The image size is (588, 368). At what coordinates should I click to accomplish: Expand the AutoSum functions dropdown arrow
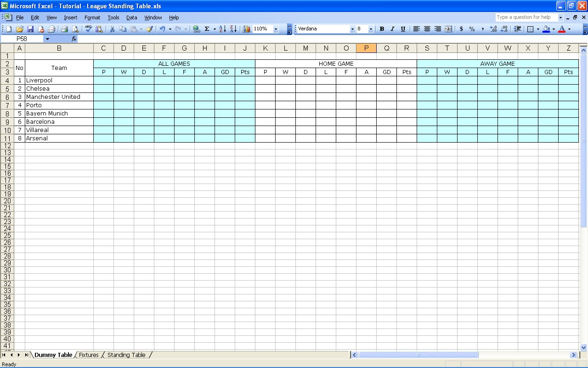215,29
